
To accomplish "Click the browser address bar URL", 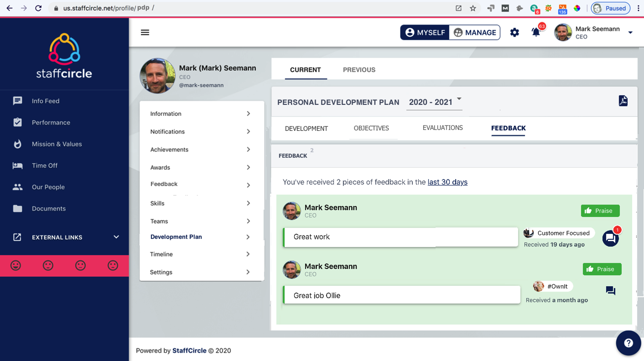I will pos(108,8).
